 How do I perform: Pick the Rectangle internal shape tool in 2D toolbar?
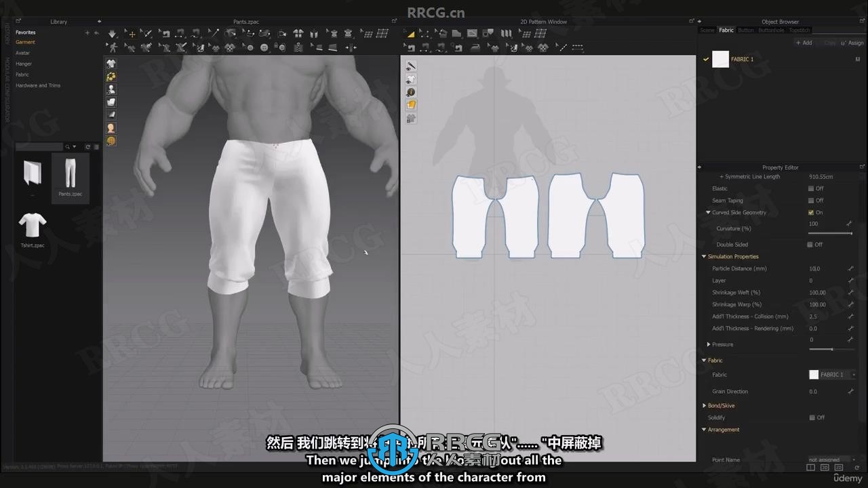[x=472, y=33]
